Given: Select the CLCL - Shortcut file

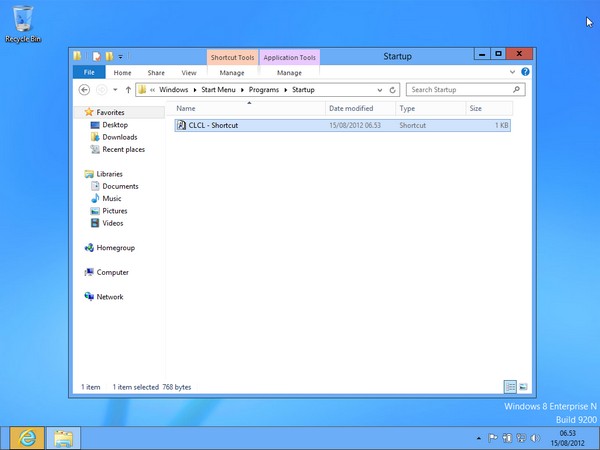Looking at the screenshot, I should (342, 126).
